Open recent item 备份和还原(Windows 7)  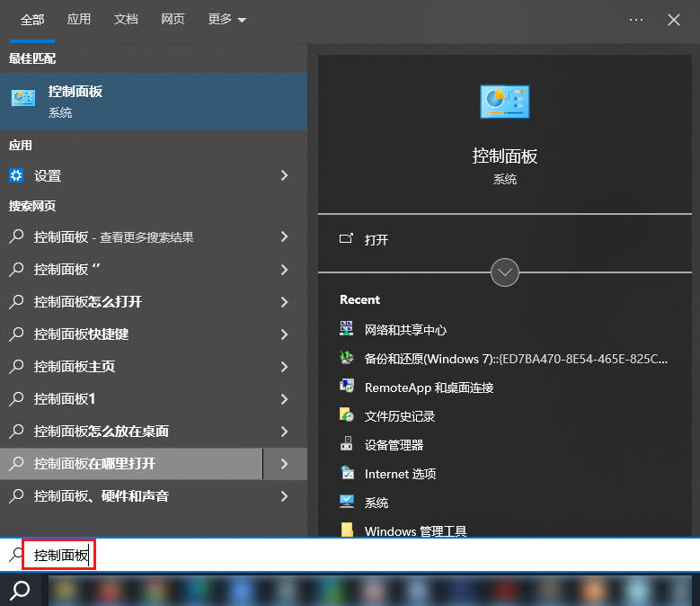pos(516,359)
